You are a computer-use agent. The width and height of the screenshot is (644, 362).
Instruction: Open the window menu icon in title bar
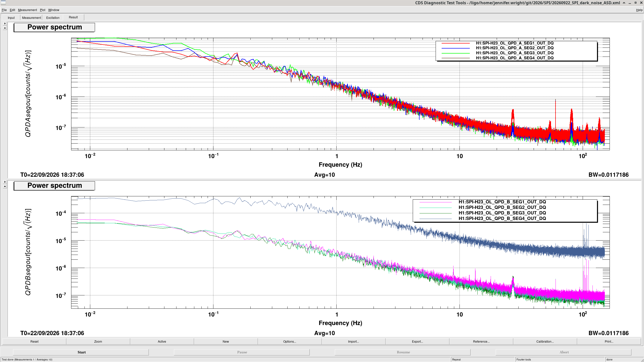3,3
